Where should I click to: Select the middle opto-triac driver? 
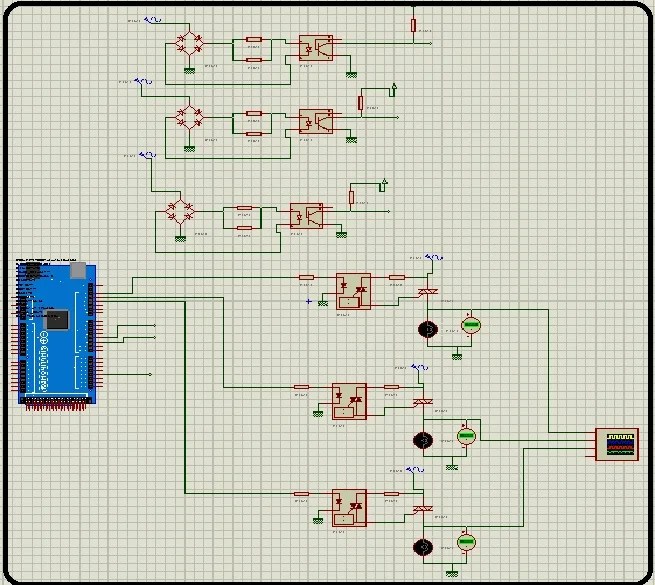point(349,401)
